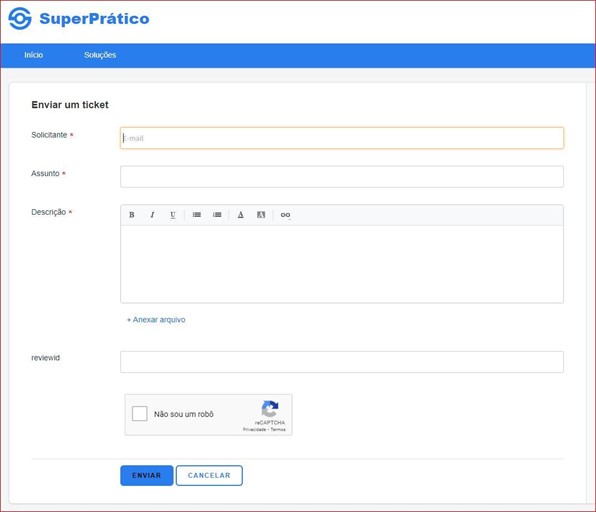596x512 pixels.
Task: Open the Soluções menu item
Action: click(100, 55)
